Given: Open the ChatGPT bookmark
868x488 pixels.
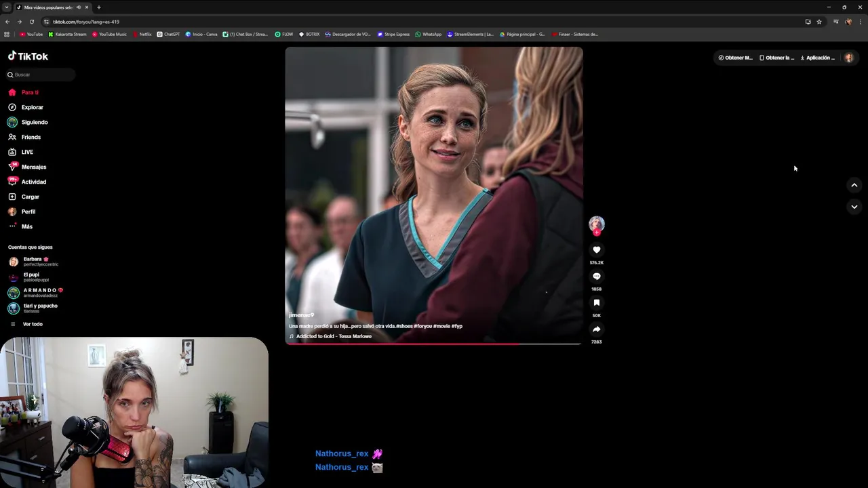Looking at the screenshot, I should (168, 35).
